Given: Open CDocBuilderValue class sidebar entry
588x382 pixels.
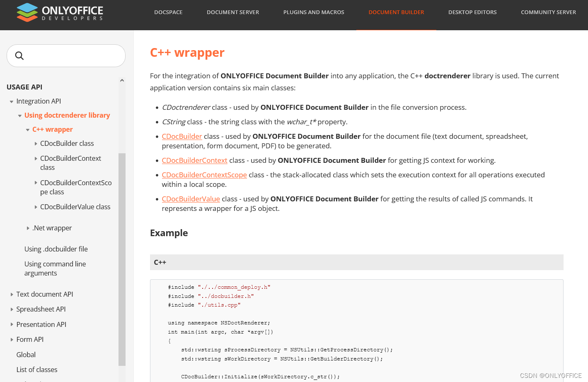Looking at the screenshot, I should [x=75, y=207].
